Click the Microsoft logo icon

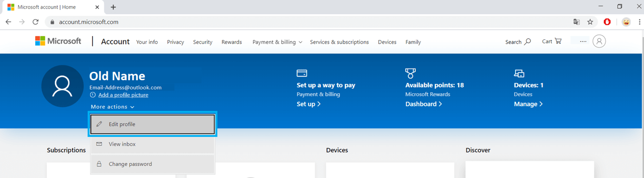click(40, 41)
